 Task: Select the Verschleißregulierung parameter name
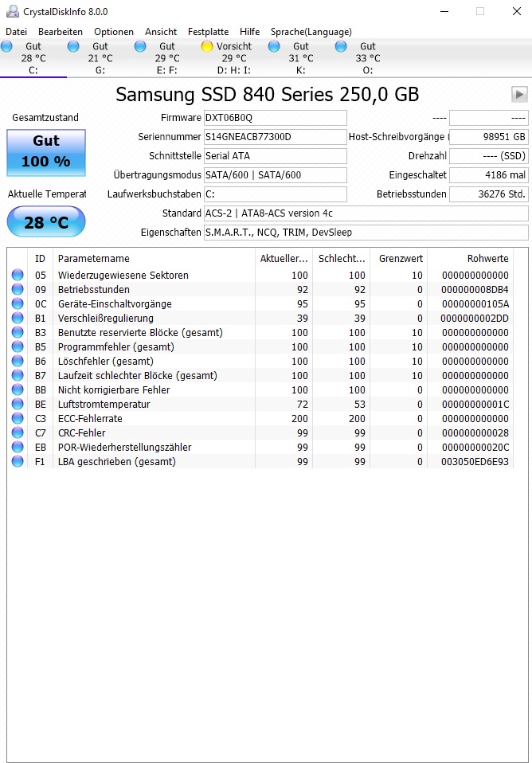click(106, 319)
